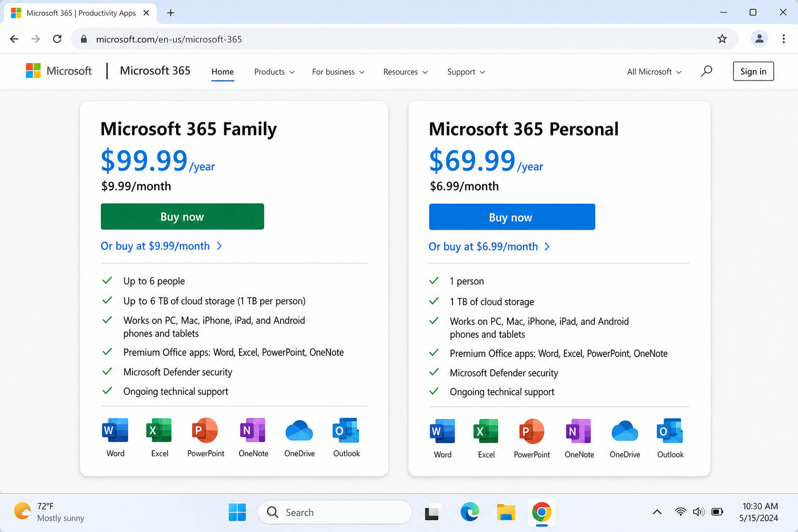
Task: Click the Microsoft 365 brand link
Action: pos(155,71)
